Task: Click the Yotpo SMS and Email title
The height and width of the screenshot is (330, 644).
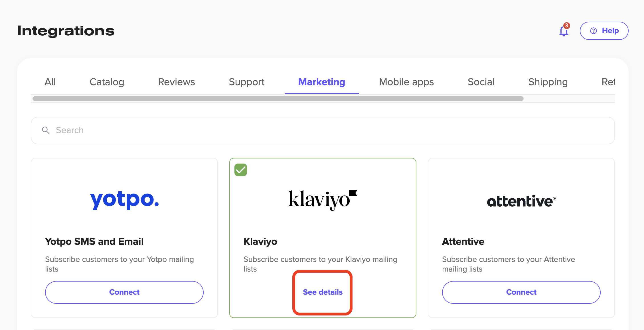Action: 94,242
